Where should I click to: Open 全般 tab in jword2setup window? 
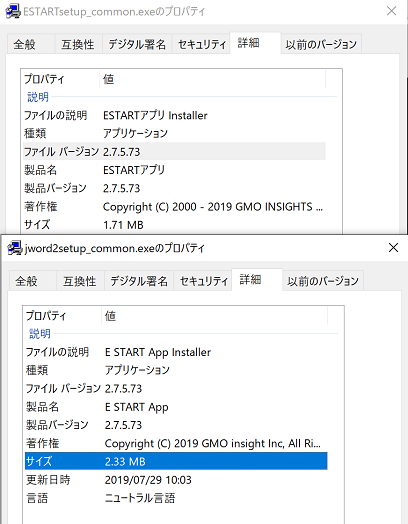point(33,281)
